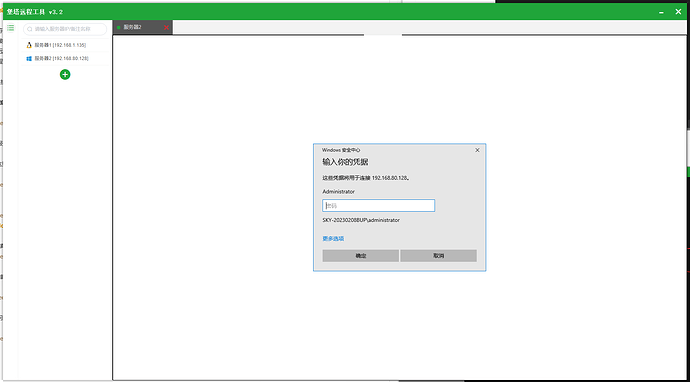Click the Linux penguin icon of 服务器1
This screenshot has height=382, width=690.
[x=29, y=45]
